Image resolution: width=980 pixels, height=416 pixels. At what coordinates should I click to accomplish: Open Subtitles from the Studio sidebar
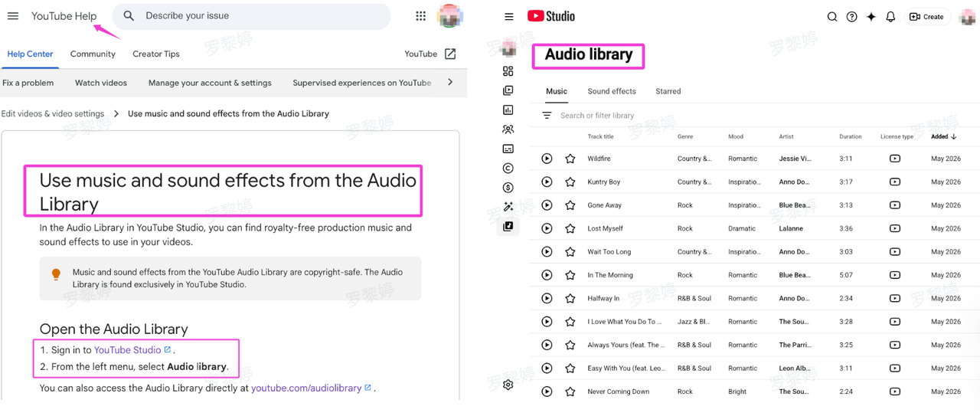coord(508,149)
